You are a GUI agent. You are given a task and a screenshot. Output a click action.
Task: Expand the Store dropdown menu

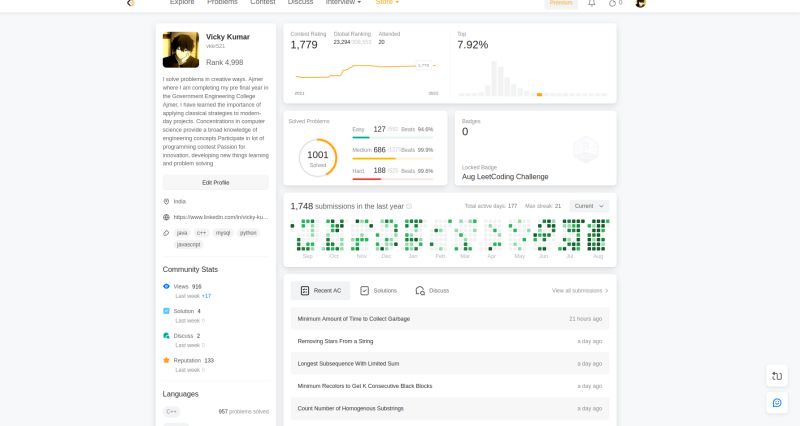387,3
